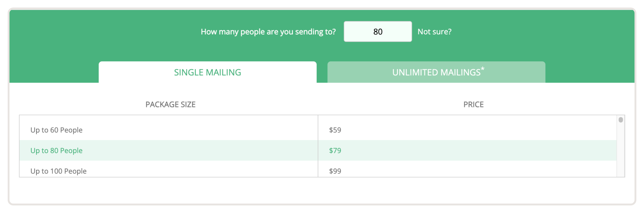Click the Up to 60 People text
The height and width of the screenshot is (214, 644).
[x=57, y=130]
